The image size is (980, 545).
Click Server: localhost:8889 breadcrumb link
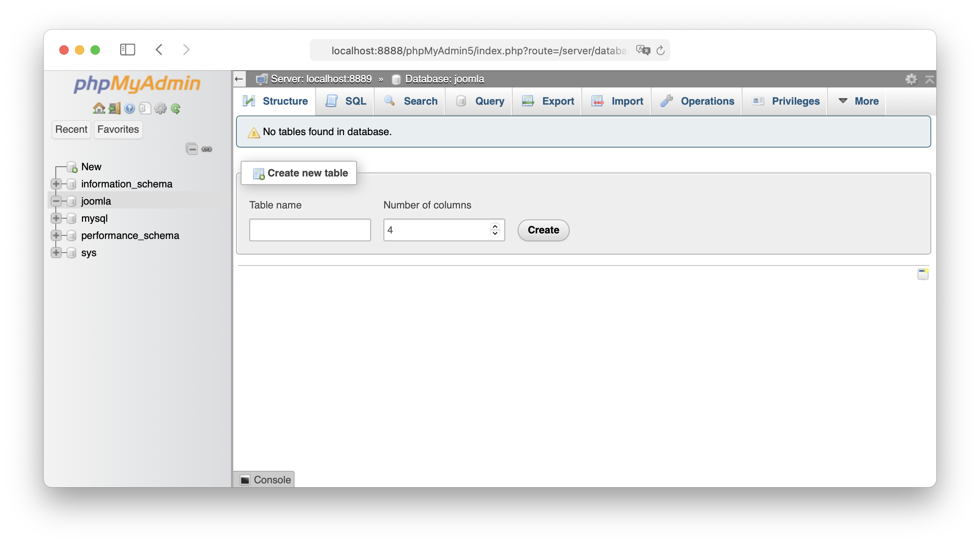point(321,79)
